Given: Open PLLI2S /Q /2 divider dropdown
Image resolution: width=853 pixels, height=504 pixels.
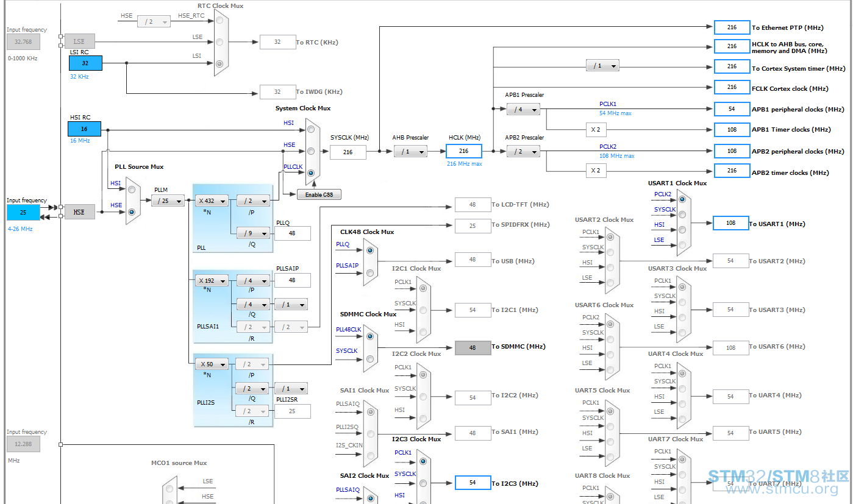Looking at the screenshot, I should click(x=252, y=388).
